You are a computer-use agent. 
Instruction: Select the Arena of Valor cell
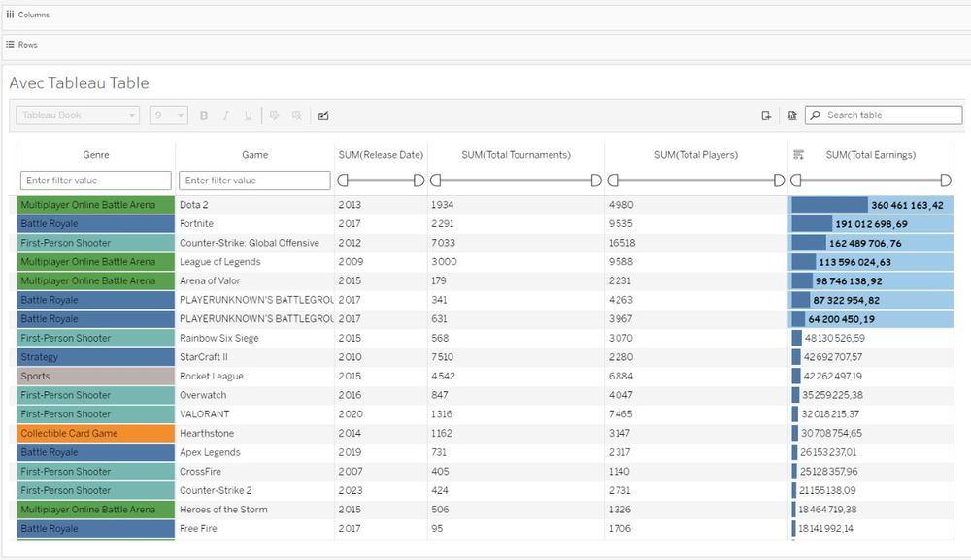[x=255, y=280]
